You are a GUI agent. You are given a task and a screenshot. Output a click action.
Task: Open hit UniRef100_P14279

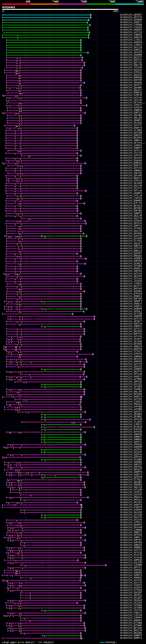pyautogui.click(x=131, y=555)
